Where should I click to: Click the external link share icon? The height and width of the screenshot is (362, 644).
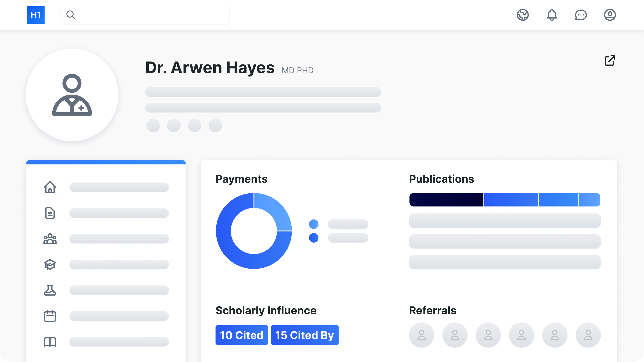click(610, 60)
